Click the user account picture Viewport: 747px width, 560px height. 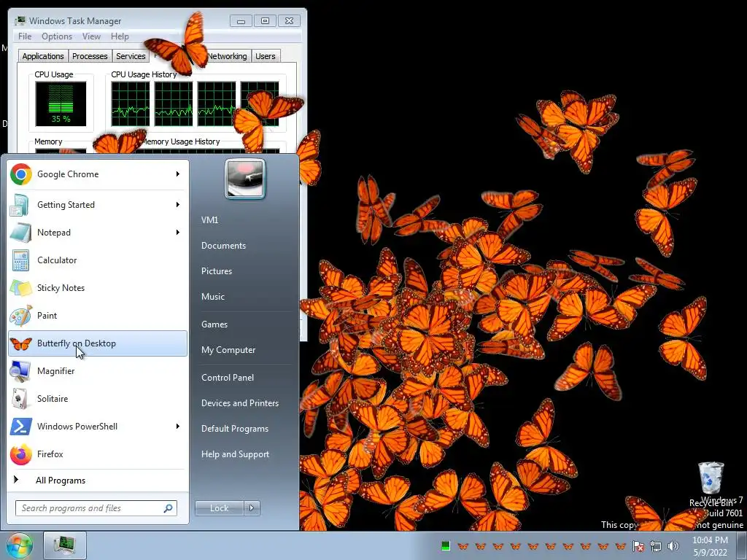[245, 179]
